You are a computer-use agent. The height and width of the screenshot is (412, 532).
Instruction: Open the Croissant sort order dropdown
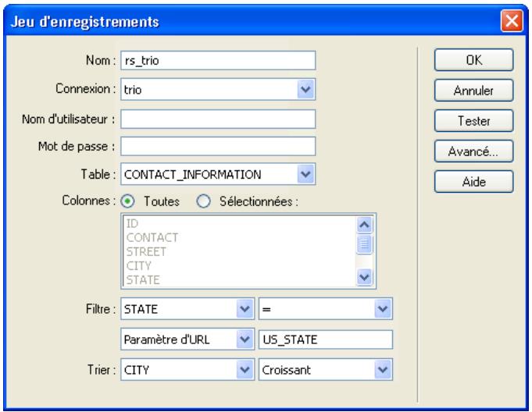(x=326, y=370)
